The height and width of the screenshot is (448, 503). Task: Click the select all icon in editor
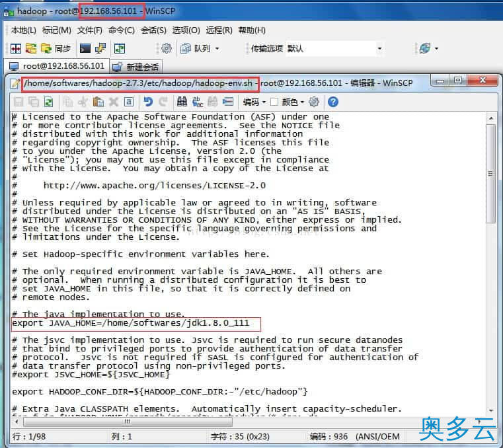129,102
